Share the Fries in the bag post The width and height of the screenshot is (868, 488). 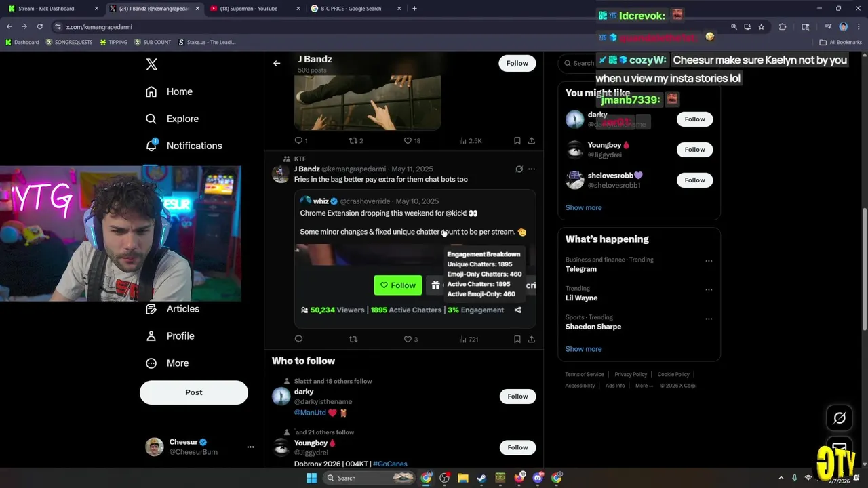coord(532,339)
